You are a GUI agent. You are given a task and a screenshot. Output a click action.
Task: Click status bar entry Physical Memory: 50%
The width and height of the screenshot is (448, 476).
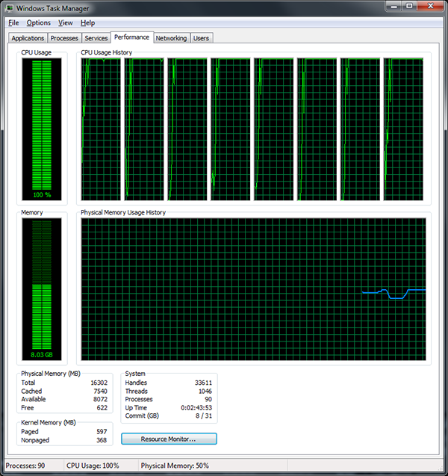click(175, 466)
